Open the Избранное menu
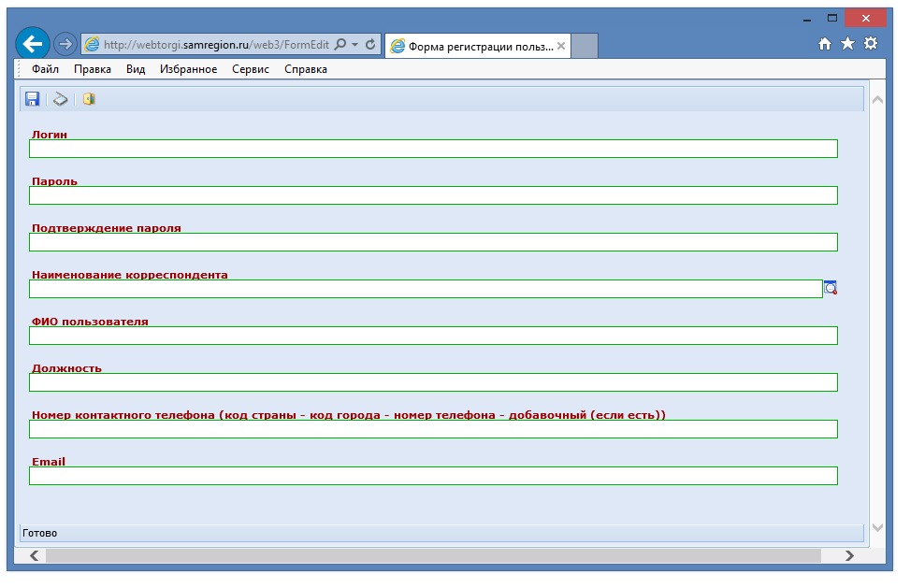The height and width of the screenshot is (588, 910). click(188, 69)
